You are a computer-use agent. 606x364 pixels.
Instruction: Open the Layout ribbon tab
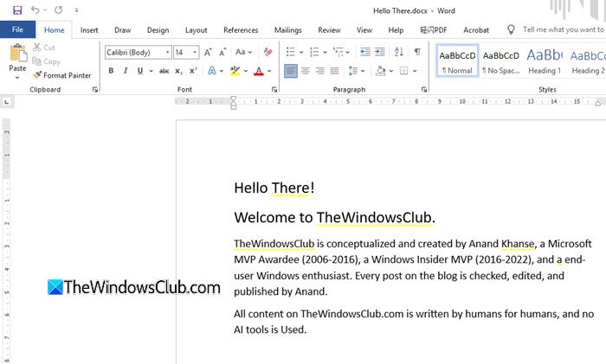196,30
